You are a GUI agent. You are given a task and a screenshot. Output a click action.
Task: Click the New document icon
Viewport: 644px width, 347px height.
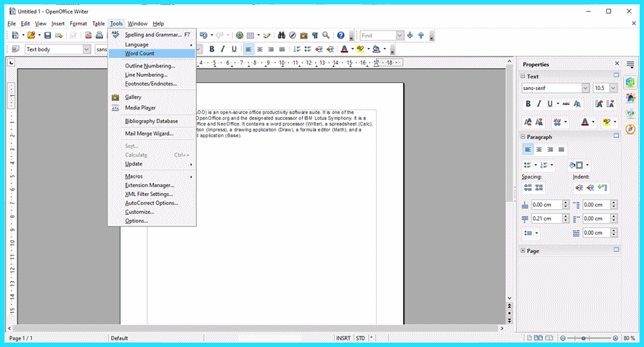click(x=15, y=36)
